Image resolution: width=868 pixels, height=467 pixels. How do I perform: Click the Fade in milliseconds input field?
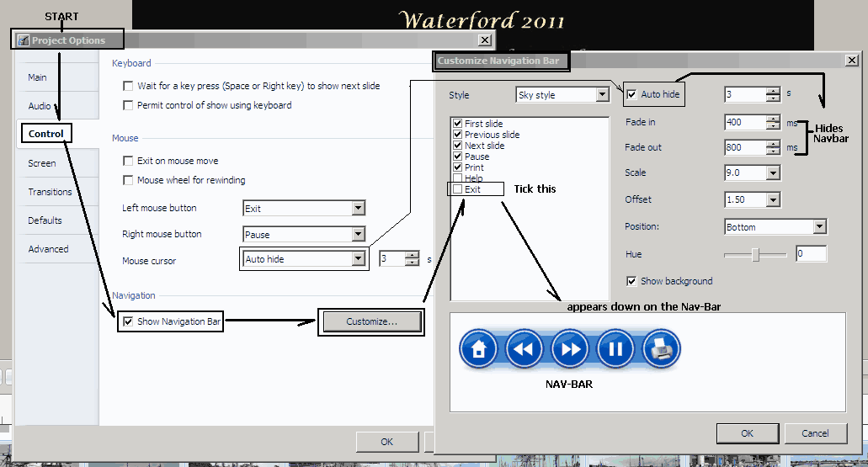point(744,122)
